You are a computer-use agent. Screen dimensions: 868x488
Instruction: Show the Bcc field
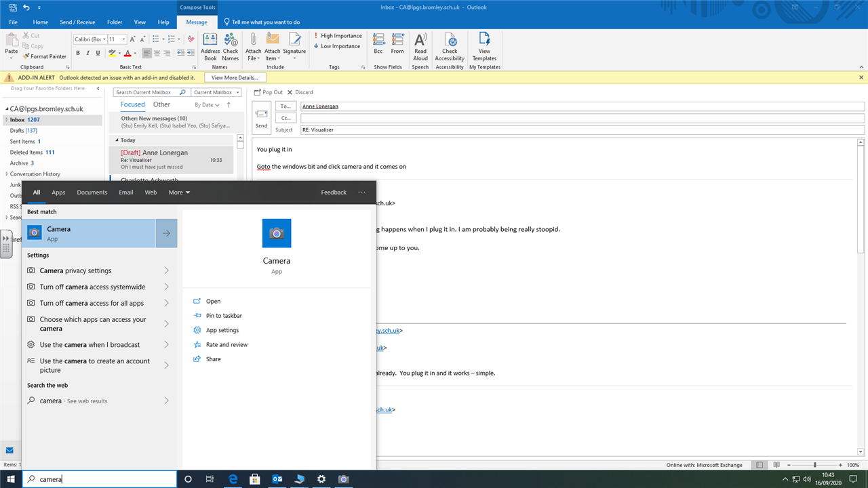coord(378,43)
